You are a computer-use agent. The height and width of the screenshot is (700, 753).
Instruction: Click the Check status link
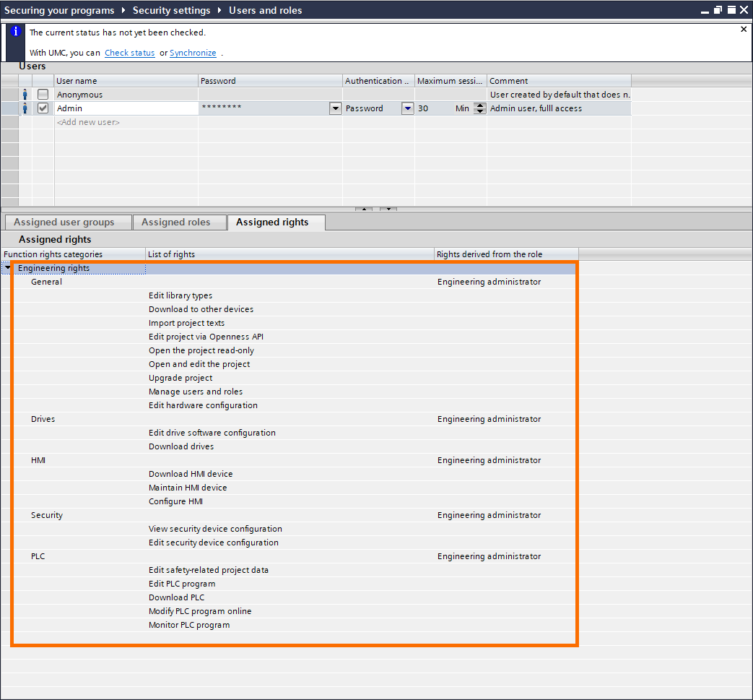coord(129,53)
